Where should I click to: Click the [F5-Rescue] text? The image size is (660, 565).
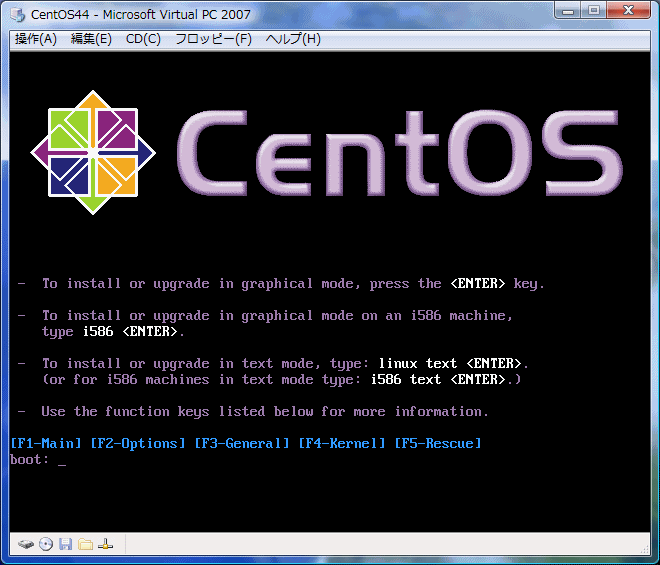pyautogui.click(x=438, y=443)
